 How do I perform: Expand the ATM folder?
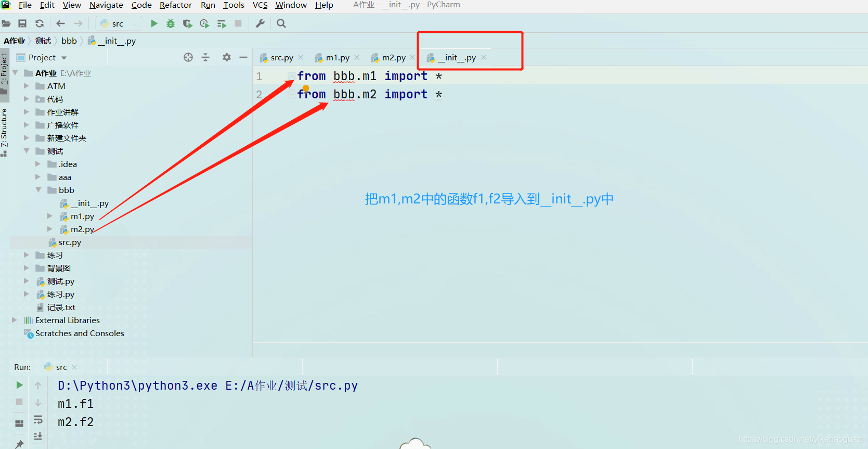[x=26, y=86]
